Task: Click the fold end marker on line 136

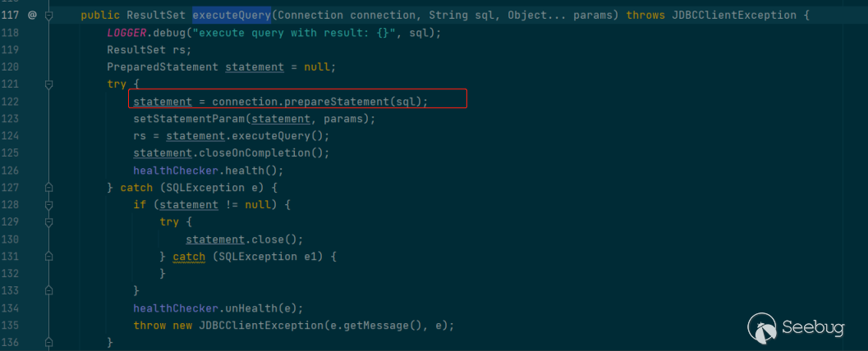Action: pos(49,342)
